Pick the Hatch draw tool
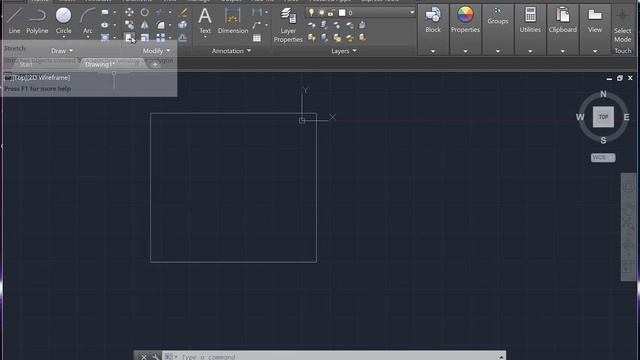Screen dimensions: 640x360 pyautogui.click(x=105, y=38)
